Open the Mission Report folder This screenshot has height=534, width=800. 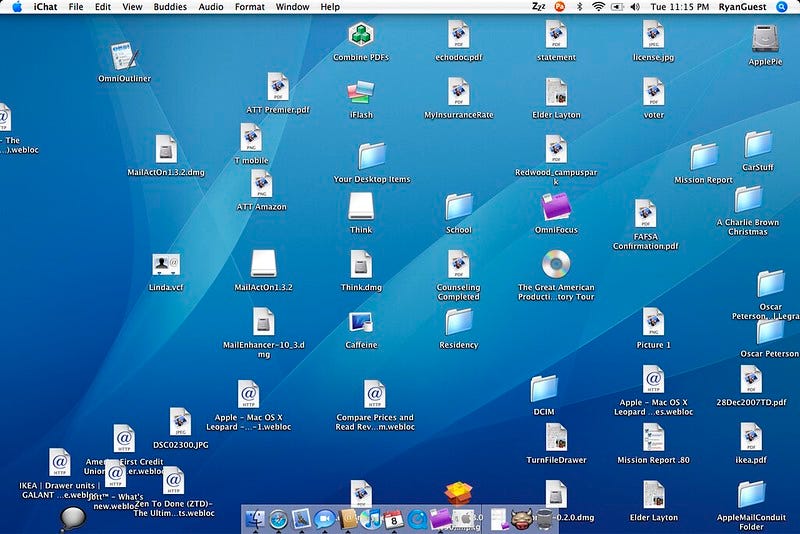pyautogui.click(x=704, y=157)
